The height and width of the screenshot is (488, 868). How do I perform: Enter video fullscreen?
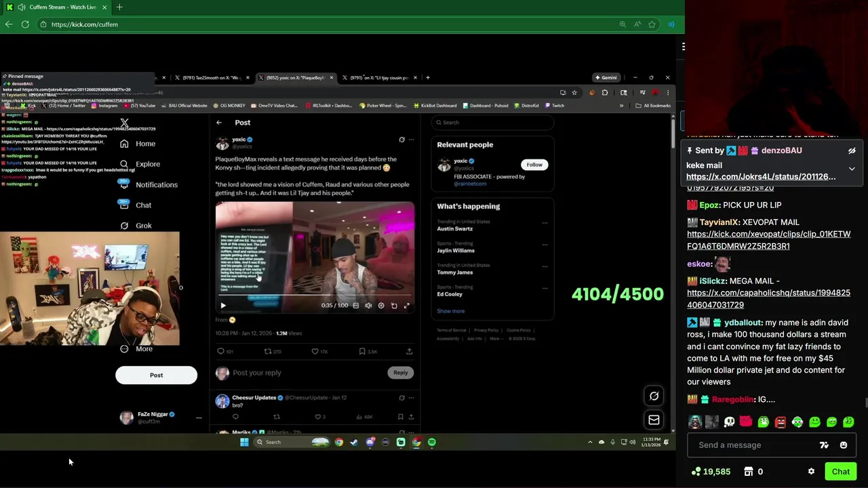click(x=407, y=306)
